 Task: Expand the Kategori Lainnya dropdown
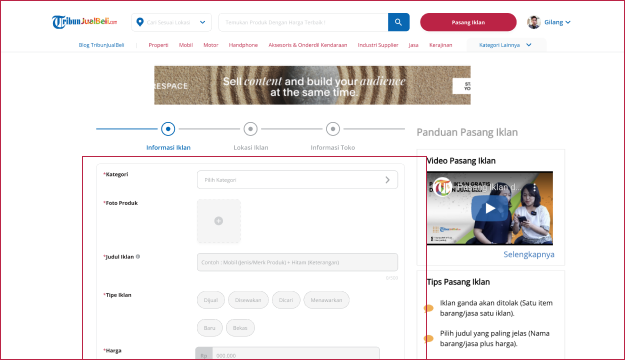point(505,45)
